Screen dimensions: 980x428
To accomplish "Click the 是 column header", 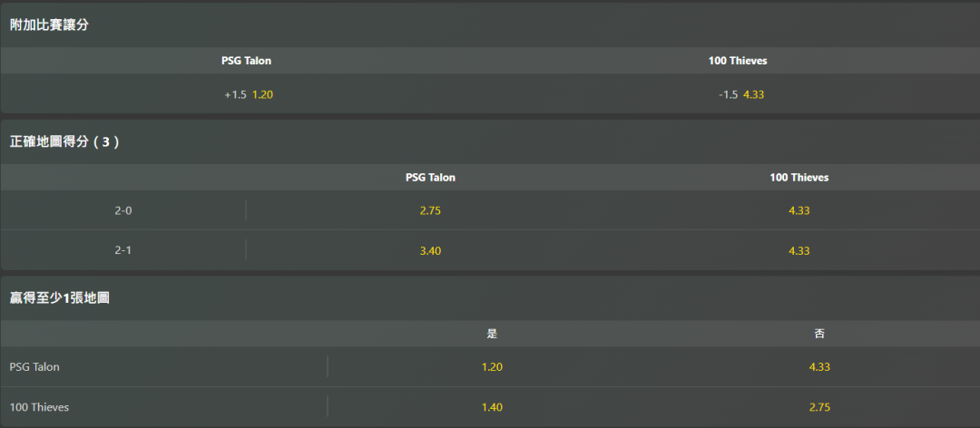I will pos(492,334).
